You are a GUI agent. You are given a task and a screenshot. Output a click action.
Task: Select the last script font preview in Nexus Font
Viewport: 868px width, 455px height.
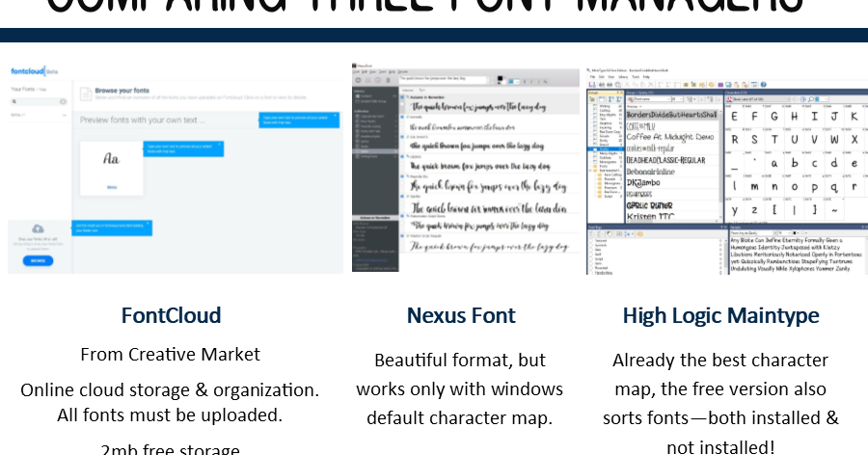(489, 245)
